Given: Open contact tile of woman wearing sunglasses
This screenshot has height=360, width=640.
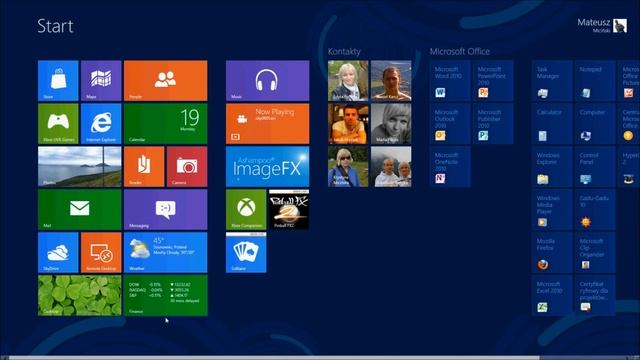Looking at the screenshot, I should pyautogui.click(x=348, y=167).
